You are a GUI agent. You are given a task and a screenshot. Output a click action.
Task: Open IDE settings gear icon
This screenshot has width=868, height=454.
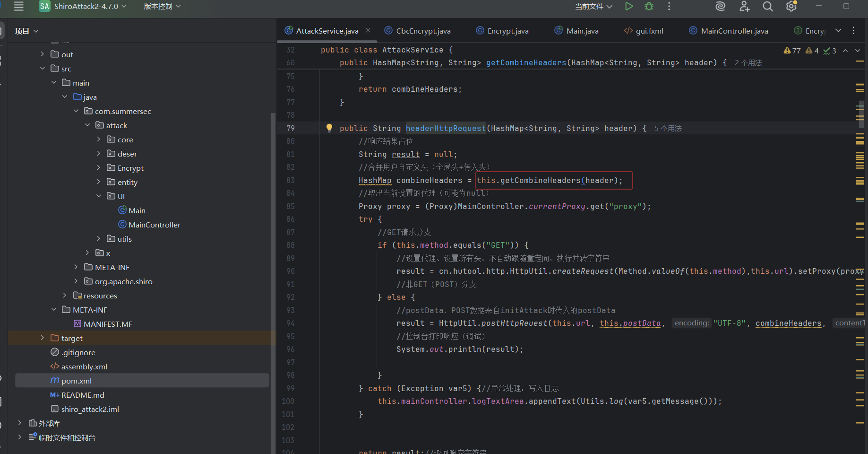pos(791,7)
